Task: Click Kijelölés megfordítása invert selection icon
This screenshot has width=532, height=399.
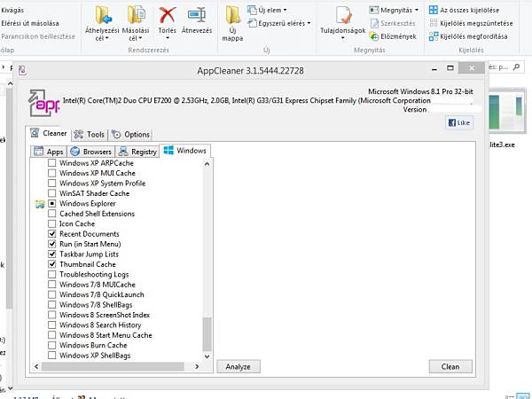Action: [434, 36]
